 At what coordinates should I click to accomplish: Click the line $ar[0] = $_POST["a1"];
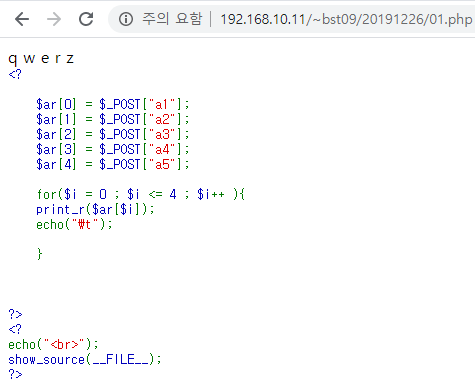point(113,104)
